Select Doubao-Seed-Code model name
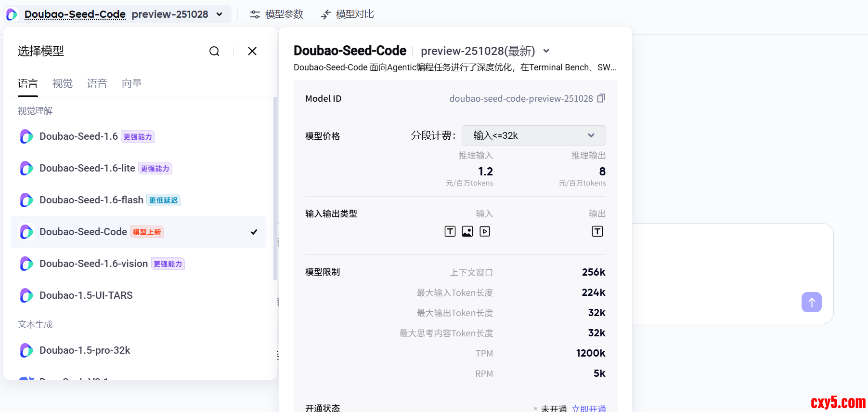The width and height of the screenshot is (868, 412). [x=83, y=232]
